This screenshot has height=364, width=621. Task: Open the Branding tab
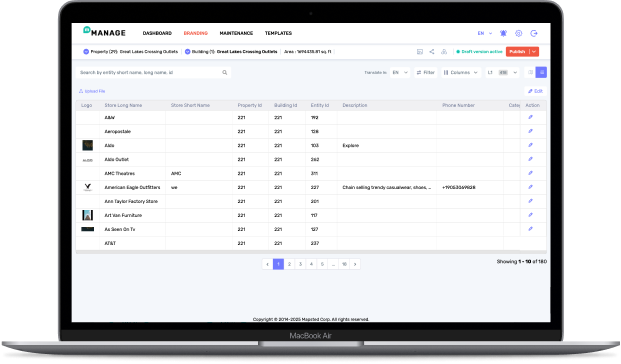click(196, 33)
